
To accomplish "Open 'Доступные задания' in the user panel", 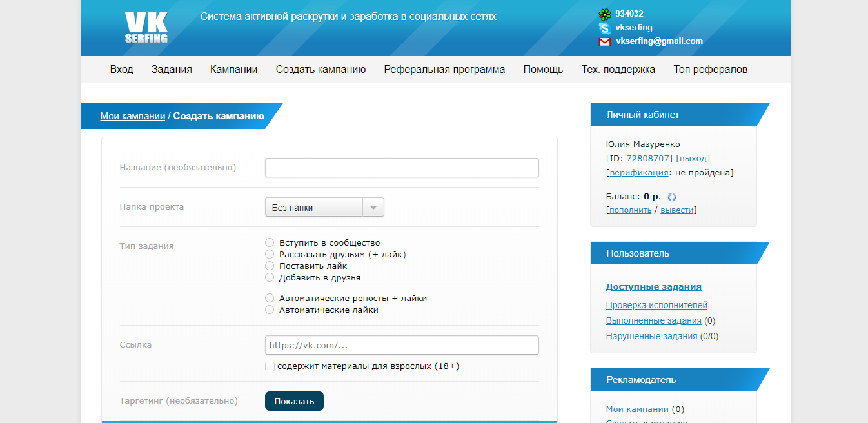I will [654, 286].
